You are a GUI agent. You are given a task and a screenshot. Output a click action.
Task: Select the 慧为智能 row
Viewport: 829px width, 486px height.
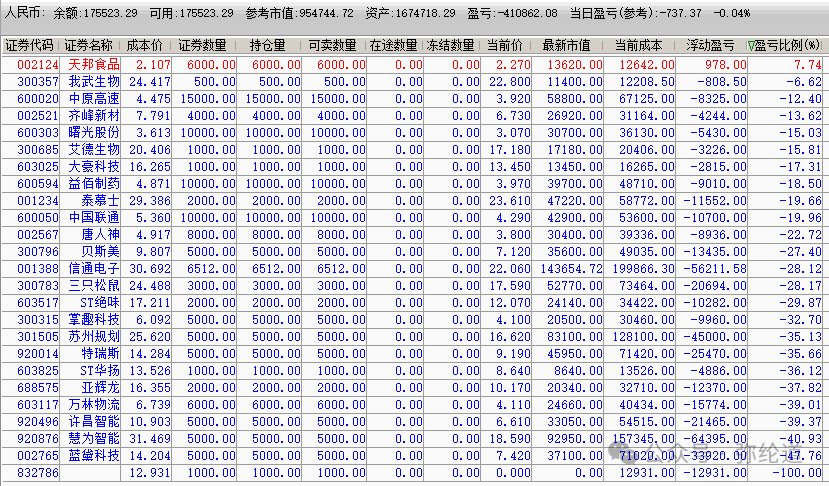click(x=412, y=438)
